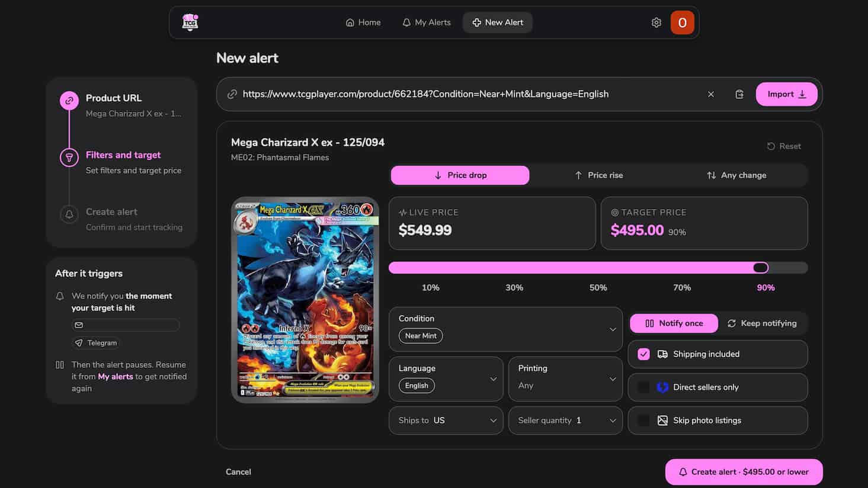The image size is (868, 488).
Task: Click the link icon in URL field
Action: (x=232, y=94)
